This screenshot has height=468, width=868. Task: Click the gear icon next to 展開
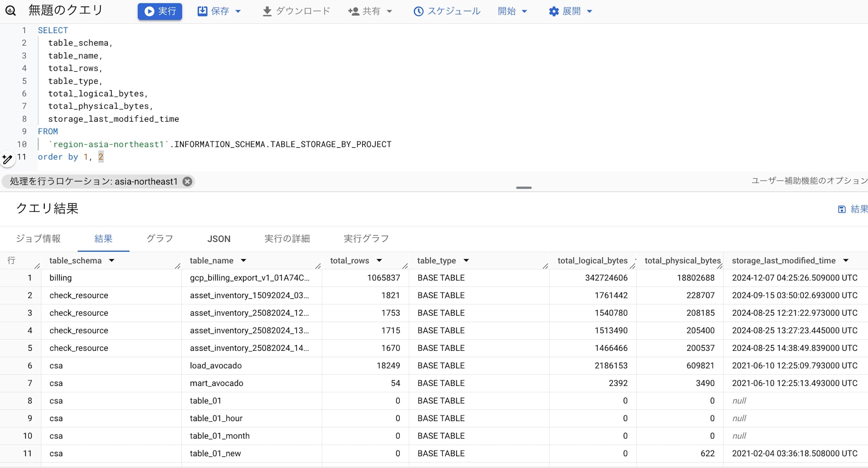pyautogui.click(x=554, y=11)
